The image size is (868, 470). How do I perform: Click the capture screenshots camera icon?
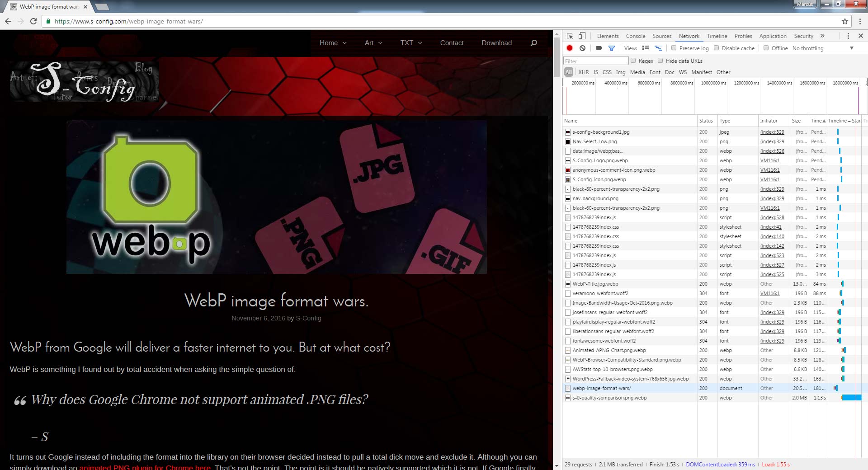tap(599, 48)
